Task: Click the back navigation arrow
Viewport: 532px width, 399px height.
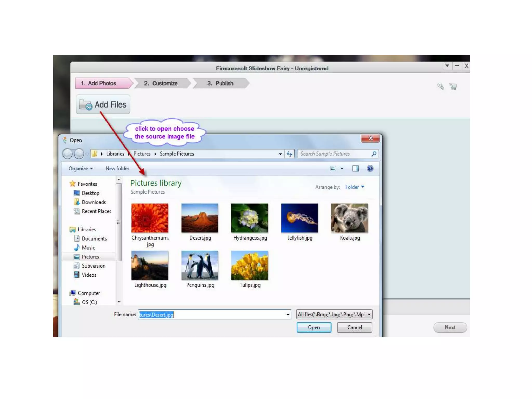Action: pos(68,154)
